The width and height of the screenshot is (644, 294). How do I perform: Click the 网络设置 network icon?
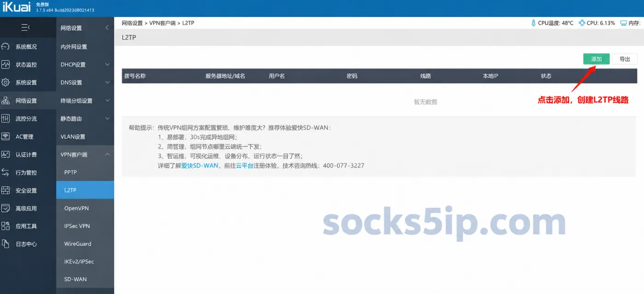[x=6, y=100]
